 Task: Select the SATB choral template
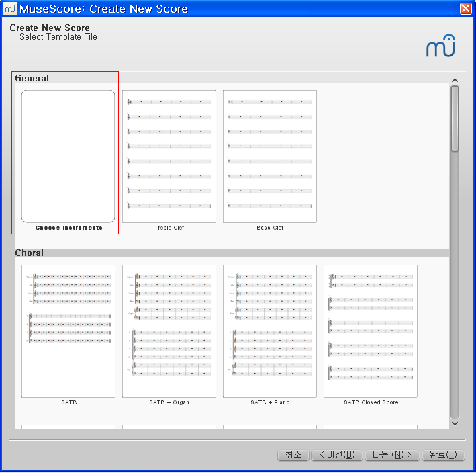68,331
